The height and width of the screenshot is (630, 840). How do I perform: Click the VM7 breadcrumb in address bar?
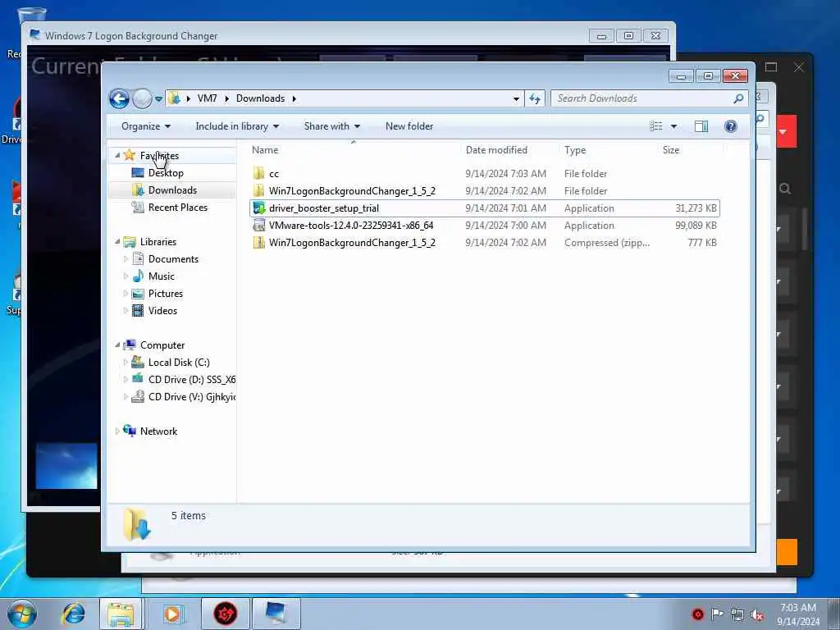(x=207, y=98)
